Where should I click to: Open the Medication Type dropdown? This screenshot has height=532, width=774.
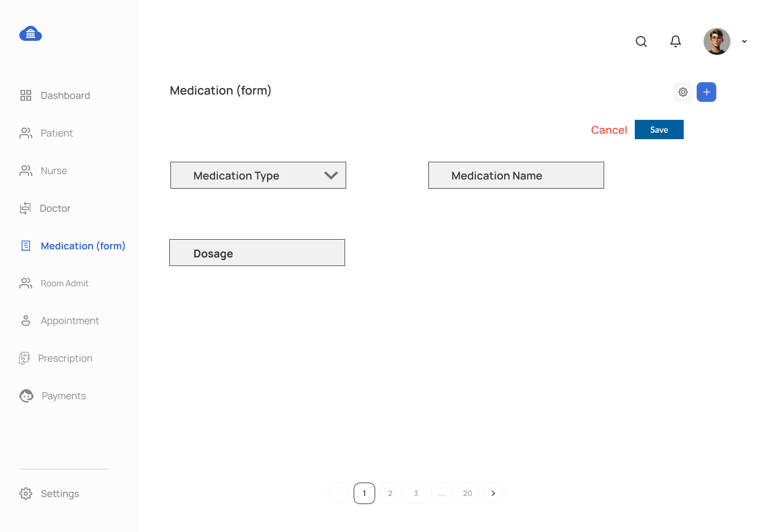point(258,175)
